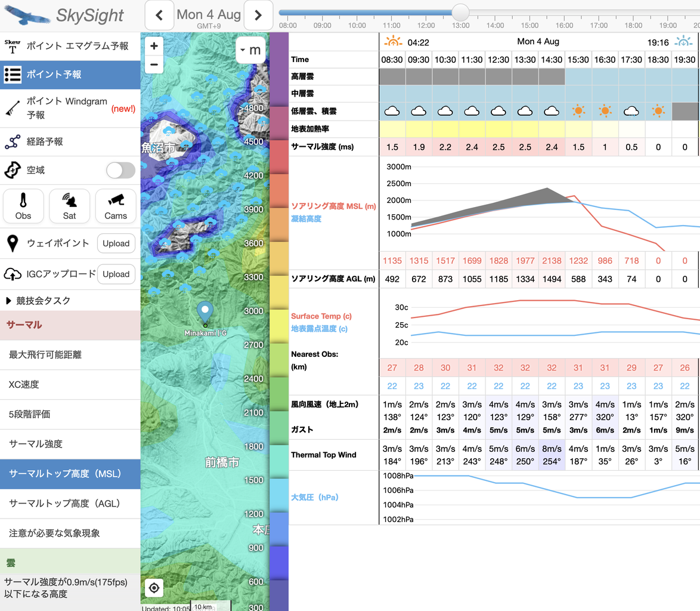Click Upload button beside IGCアップロード
Viewport: 700px width, 611px height.
[116, 274]
